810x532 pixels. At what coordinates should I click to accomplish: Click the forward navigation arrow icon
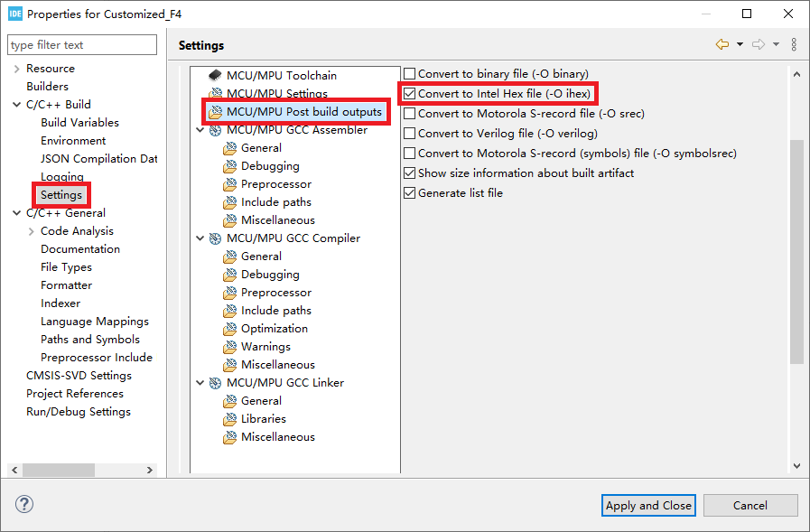[x=759, y=44]
